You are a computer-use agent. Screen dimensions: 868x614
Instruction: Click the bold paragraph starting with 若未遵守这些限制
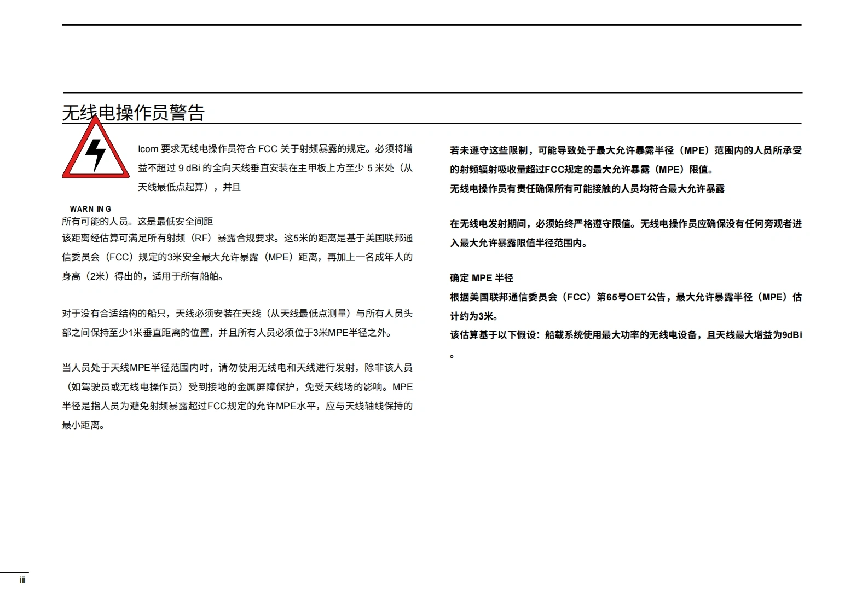coord(626,160)
